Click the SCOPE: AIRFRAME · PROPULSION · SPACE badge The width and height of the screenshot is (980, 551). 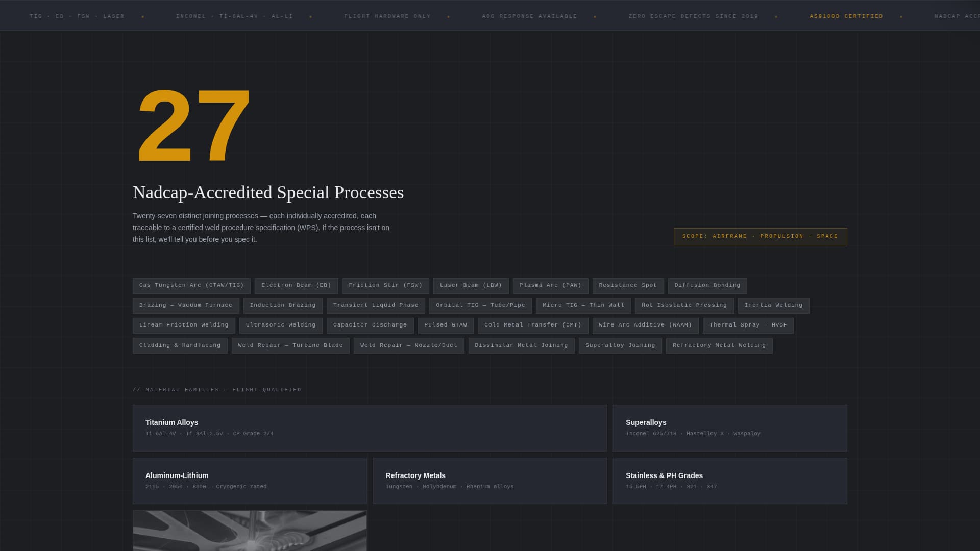pos(760,236)
